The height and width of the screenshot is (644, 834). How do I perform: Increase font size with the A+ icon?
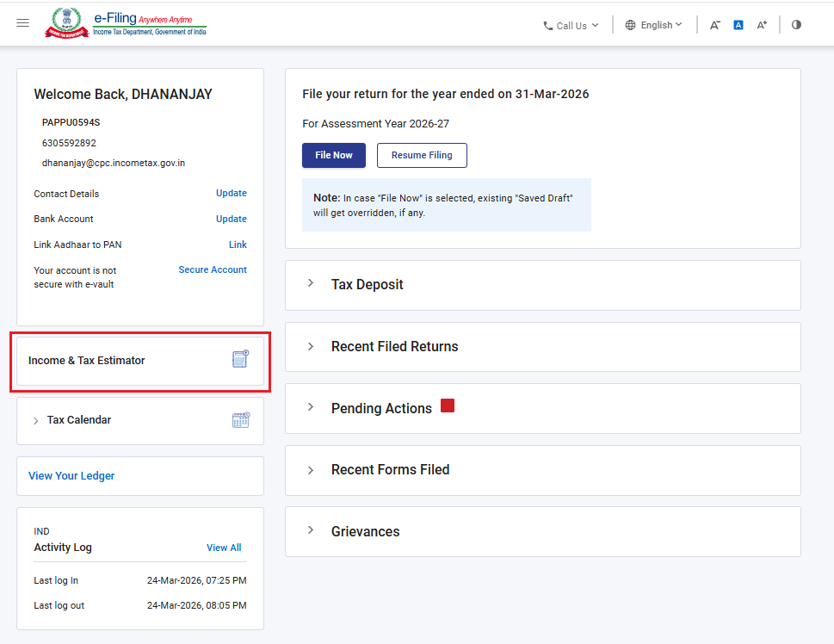(x=762, y=25)
